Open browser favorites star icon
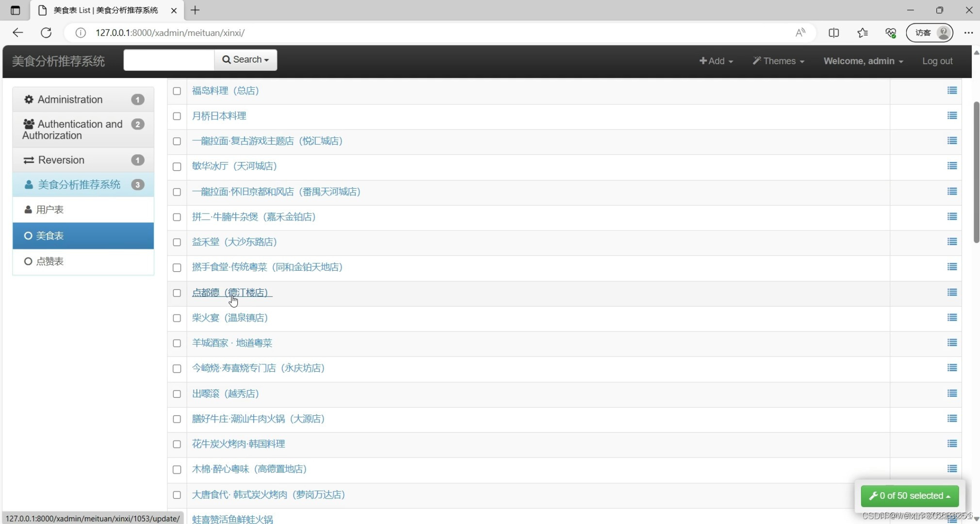The height and width of the screenshot is (524, 980). tap(862, 33)
